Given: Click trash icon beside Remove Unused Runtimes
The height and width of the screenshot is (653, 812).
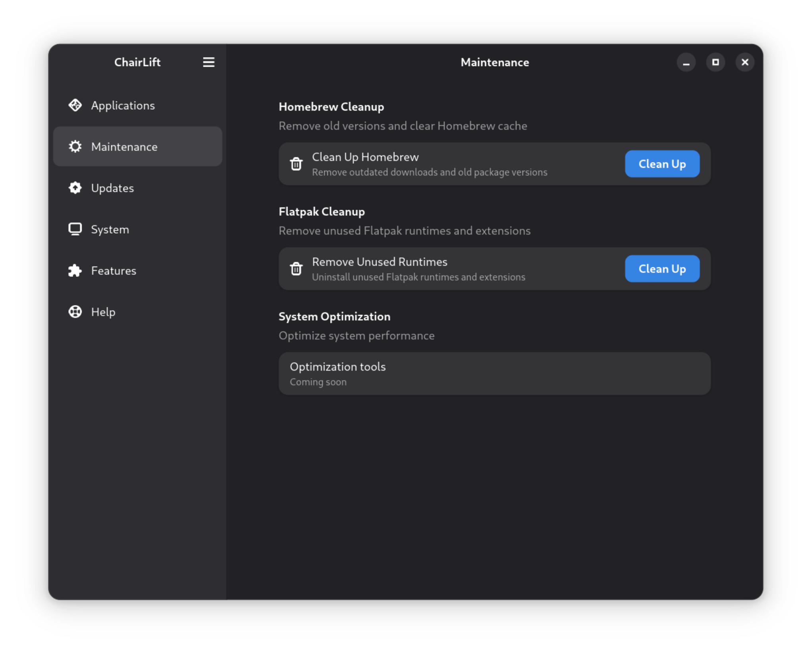Looking at the screenshot, I should pyautogui.click(x=296, y=269).
